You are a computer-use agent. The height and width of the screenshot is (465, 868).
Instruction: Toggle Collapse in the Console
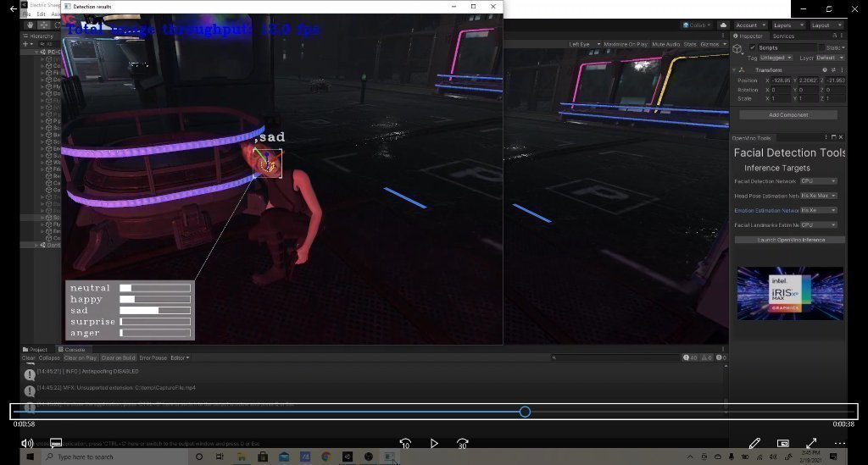point(49,357)
